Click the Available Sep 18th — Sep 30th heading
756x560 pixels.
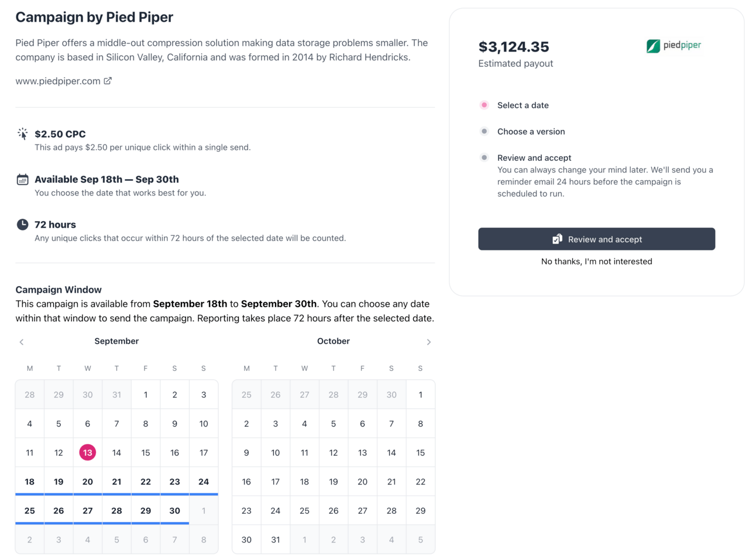pyautogui.click(x=106, y=179)
